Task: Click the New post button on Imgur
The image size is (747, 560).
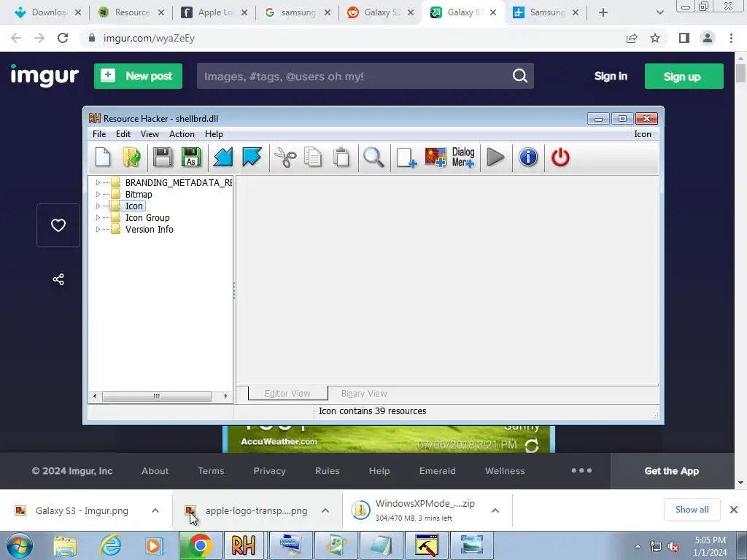Action: pyautogui.click(x=138, y=76)
